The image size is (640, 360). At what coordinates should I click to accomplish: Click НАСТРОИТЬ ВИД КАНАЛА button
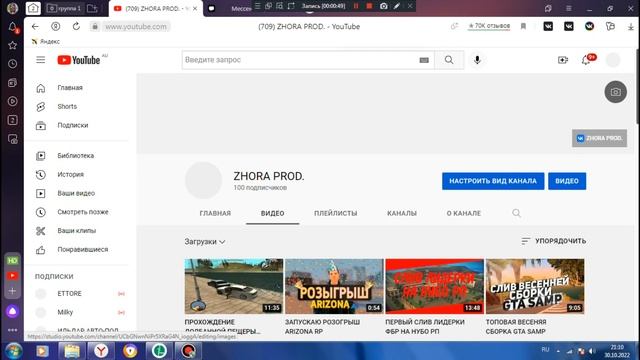[493, 181]
